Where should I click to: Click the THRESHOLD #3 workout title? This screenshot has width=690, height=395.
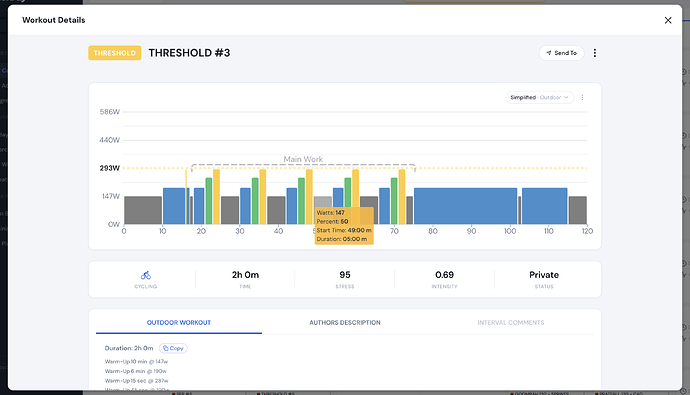[189, 53]
